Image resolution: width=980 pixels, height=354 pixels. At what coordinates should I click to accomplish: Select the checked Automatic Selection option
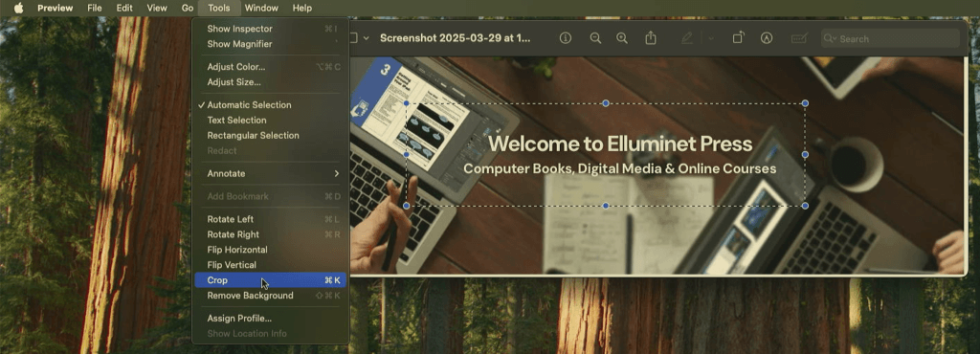click(x=270, y=105)
